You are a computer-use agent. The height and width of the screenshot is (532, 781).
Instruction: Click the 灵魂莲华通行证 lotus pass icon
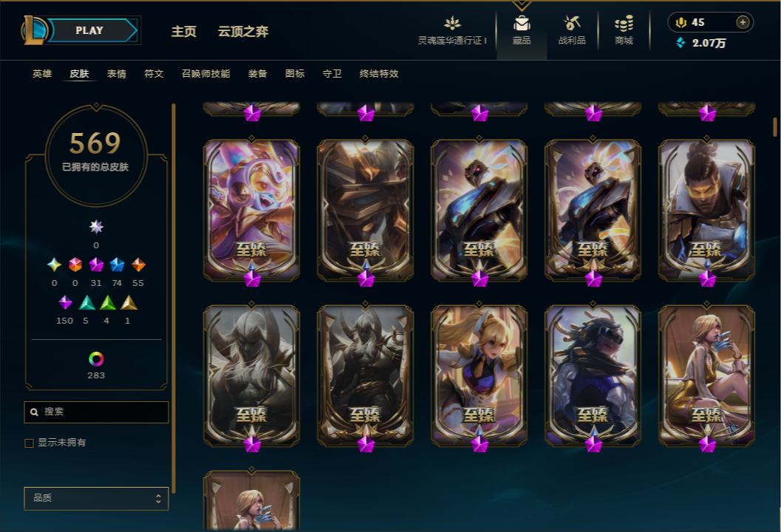[452, 23]
